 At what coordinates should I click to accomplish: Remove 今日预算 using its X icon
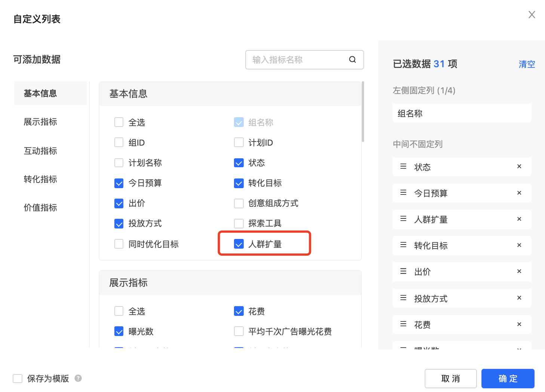519,193
